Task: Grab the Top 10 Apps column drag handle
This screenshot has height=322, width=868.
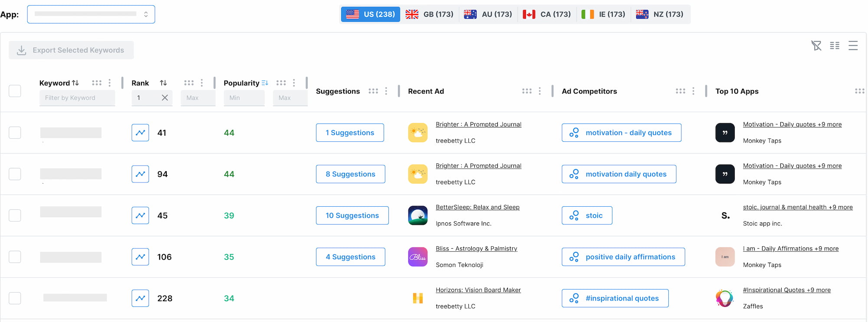Action: point(860,91)
